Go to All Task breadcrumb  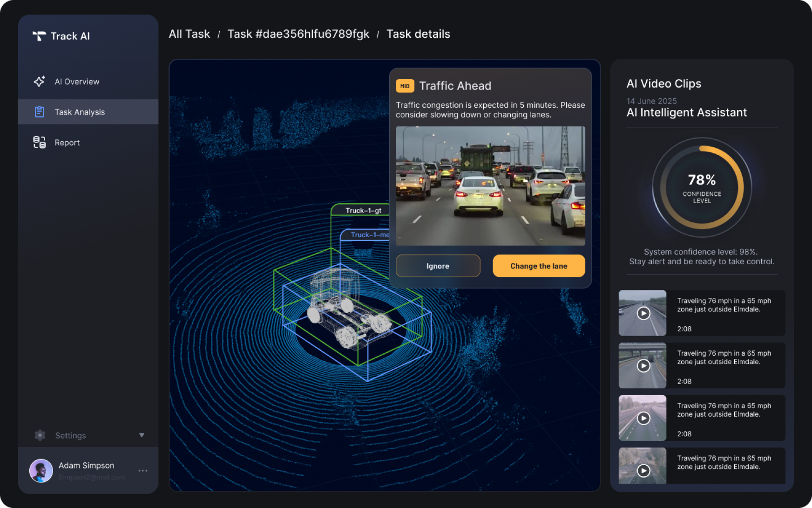coord(189,34)
